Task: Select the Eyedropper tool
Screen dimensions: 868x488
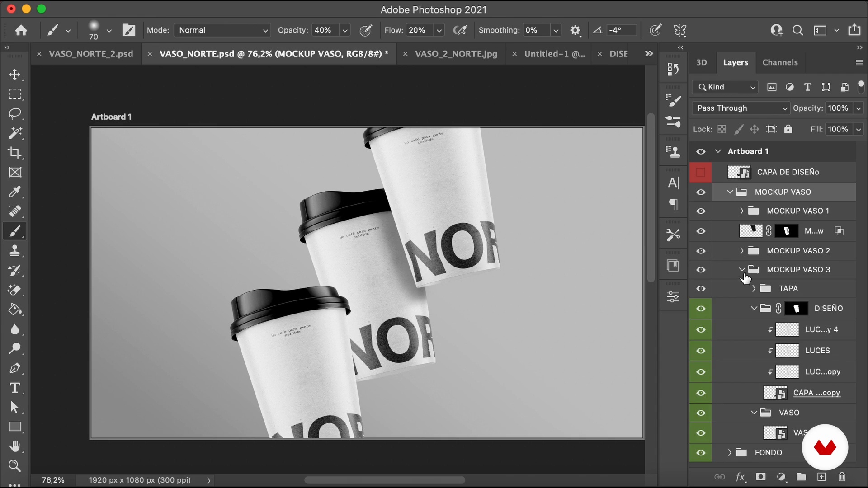Action: 14,192
